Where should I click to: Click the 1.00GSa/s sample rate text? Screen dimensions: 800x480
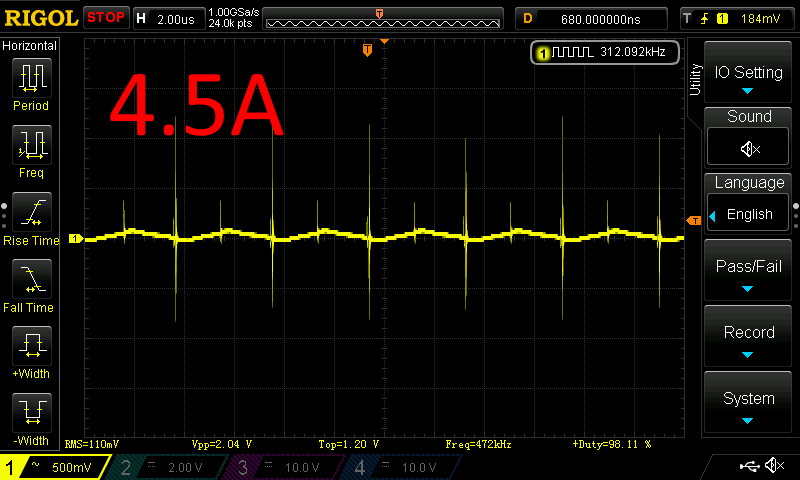234,12
